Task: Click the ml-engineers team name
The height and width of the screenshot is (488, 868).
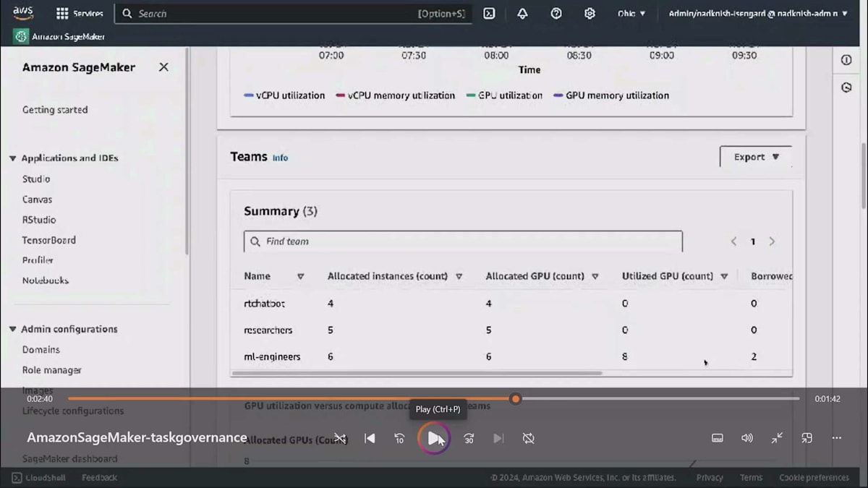Action: point(272,357)
